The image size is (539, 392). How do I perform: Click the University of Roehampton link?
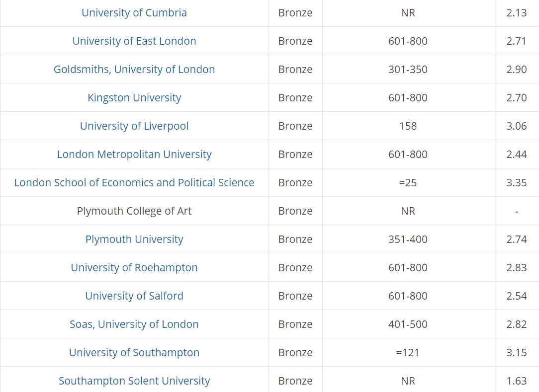(x=134, y=268)
